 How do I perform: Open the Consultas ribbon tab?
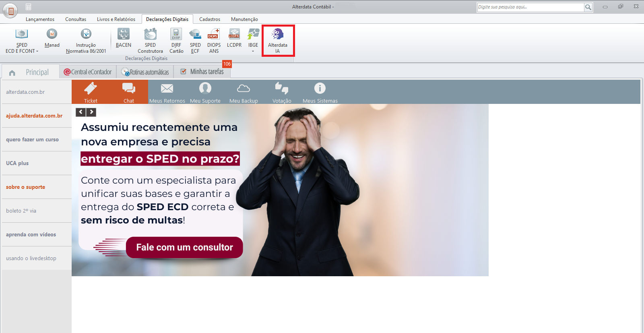[x=76, y=19]
